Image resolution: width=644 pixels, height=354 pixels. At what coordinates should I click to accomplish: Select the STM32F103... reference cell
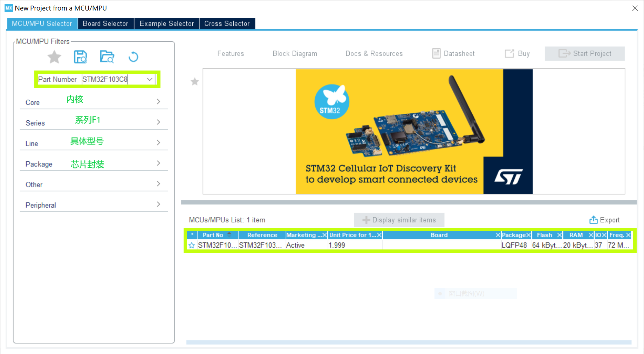coord(262,245)
